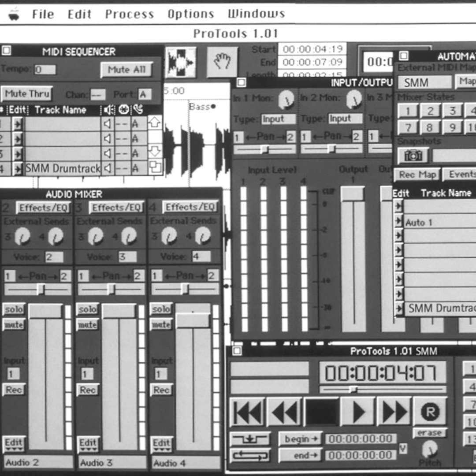Solo the Audio 4 channel

161,309
